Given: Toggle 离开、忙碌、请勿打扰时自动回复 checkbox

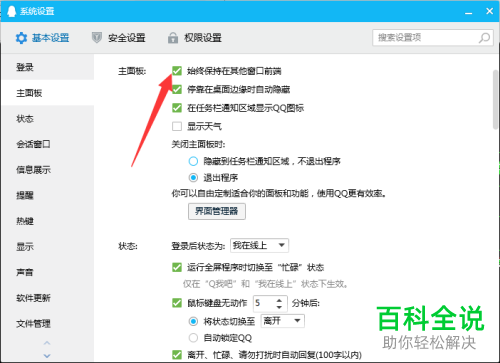Looking at the screenshot, I should tap(177, 355).
